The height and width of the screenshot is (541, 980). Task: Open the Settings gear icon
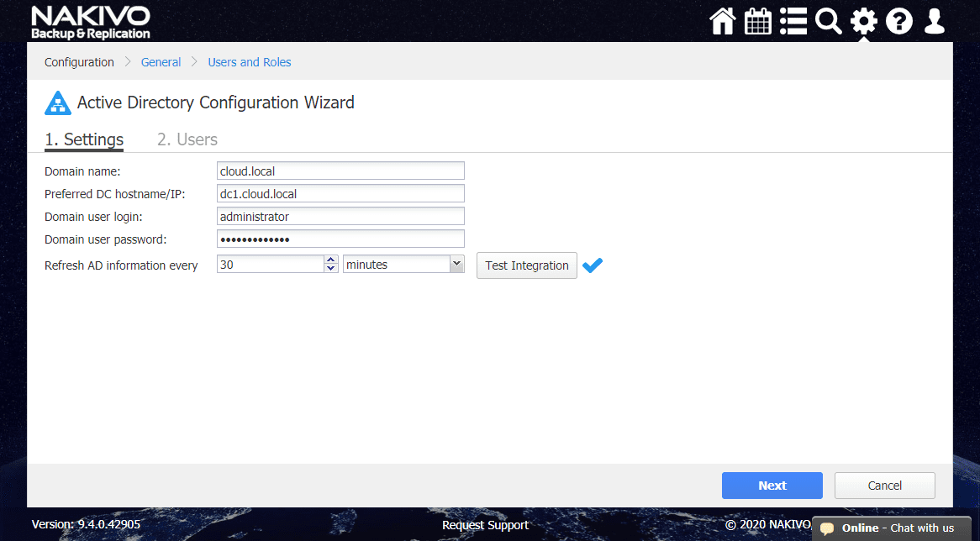click(863, 21)
